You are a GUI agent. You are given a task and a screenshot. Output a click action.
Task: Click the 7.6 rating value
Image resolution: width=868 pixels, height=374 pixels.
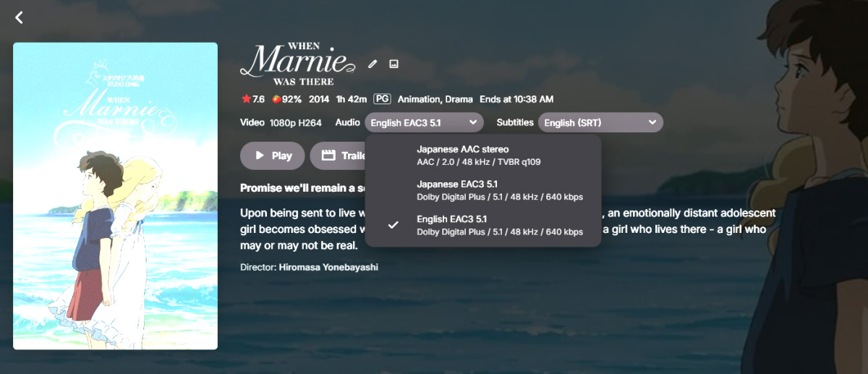258,99
